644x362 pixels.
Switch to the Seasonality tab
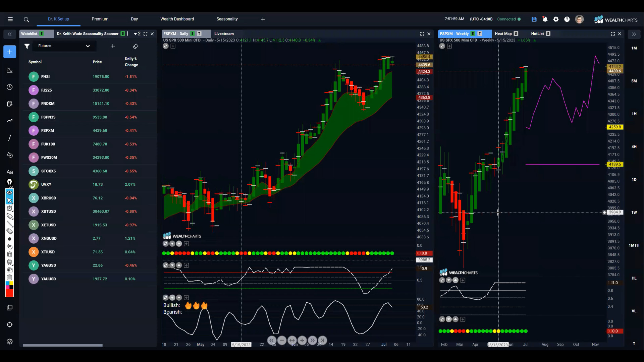[x=227, y=19]
